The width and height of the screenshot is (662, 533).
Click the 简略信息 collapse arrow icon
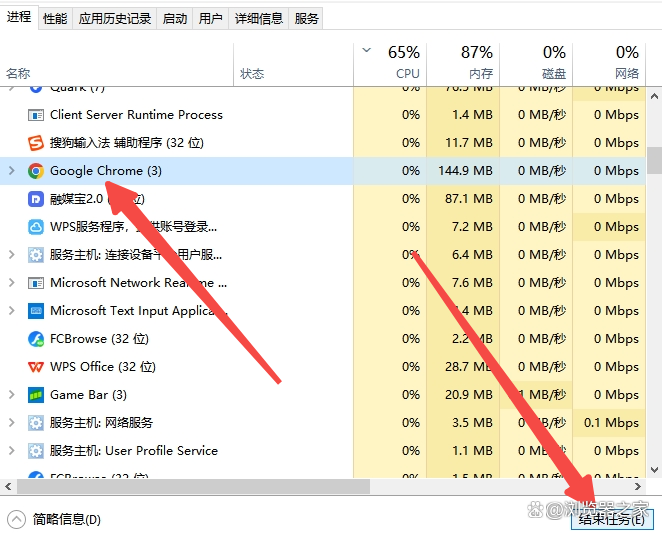(x=16, y=519)
